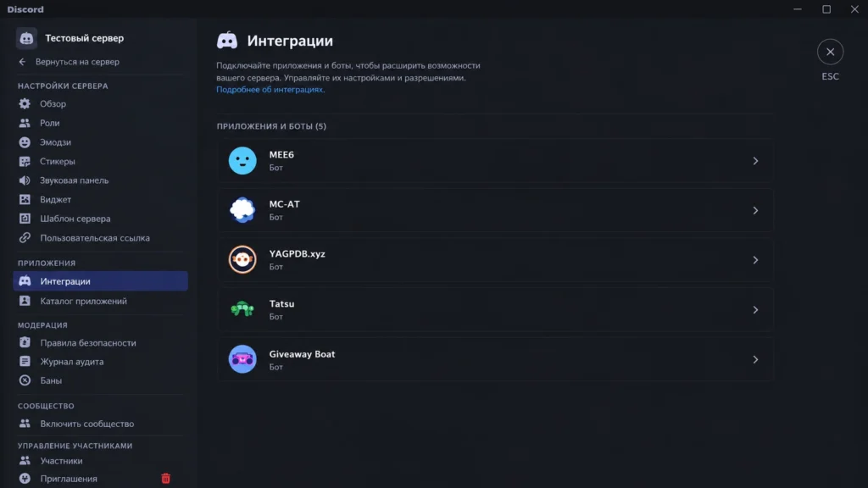Open the Стикеры section

(x=100, y=161)
